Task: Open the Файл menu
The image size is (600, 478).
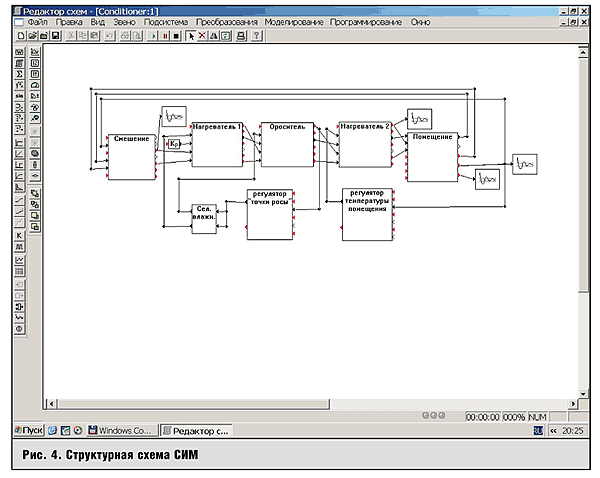Action: click(38, 21)
